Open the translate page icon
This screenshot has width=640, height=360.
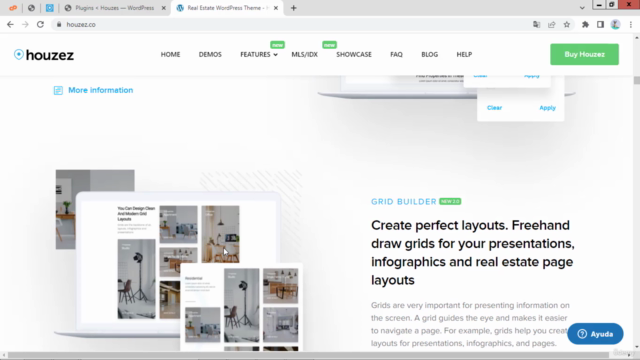point(536,24)
